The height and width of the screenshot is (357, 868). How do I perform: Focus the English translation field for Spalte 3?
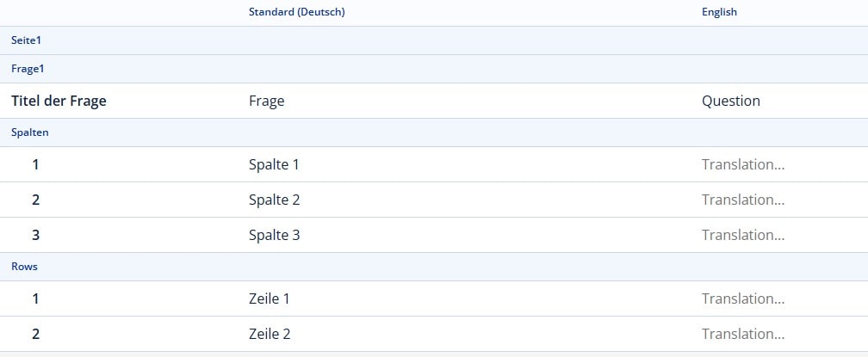pos(743,235)
